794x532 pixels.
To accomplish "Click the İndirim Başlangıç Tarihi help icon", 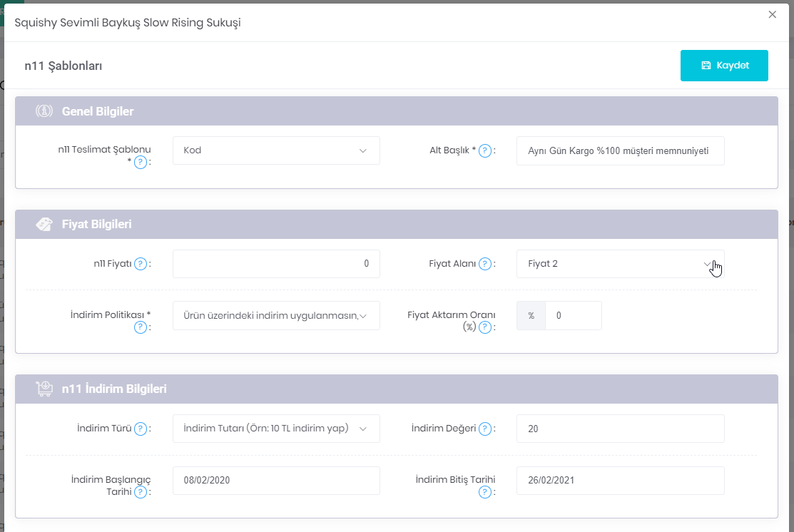I will (x=141, y=492).
